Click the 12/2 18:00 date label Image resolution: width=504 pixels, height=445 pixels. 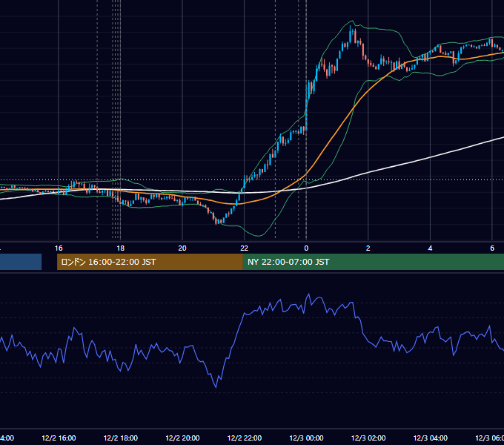click(x=121, y=438)
